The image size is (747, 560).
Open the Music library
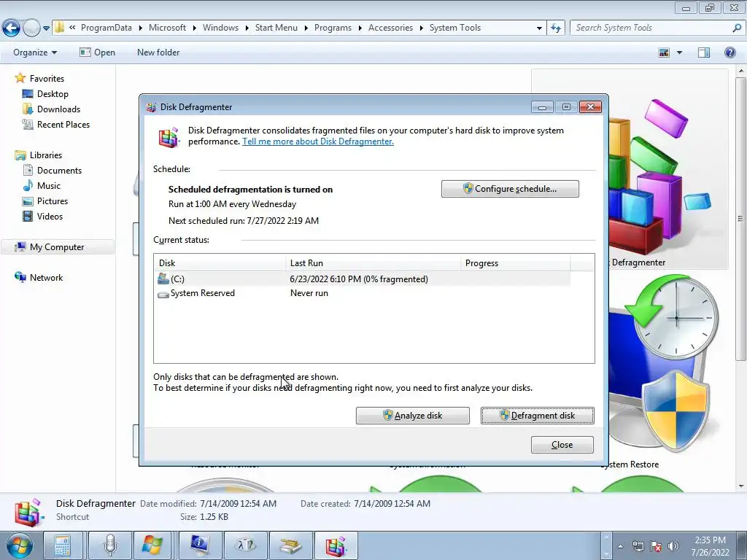click(49, 186)
